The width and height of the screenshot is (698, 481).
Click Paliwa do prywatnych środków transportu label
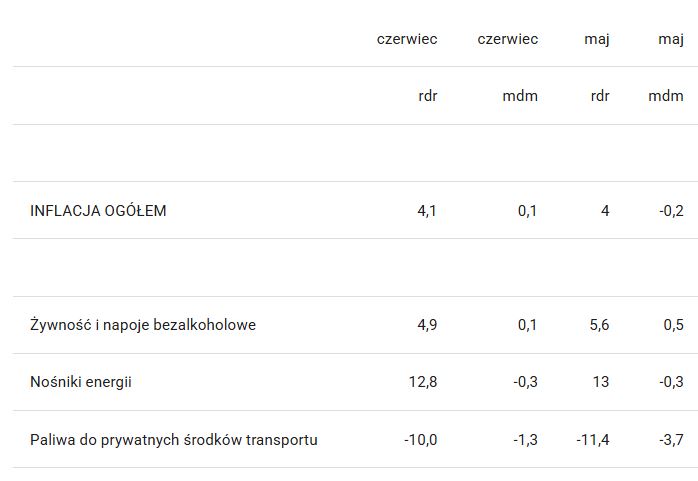[174, 440]
